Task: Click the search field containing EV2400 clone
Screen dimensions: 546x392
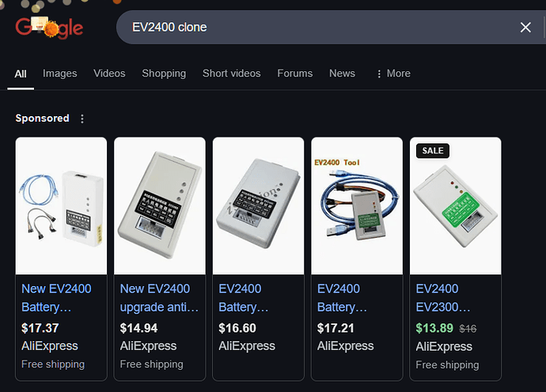Action: pyautogui.click(x=317, y=28)
